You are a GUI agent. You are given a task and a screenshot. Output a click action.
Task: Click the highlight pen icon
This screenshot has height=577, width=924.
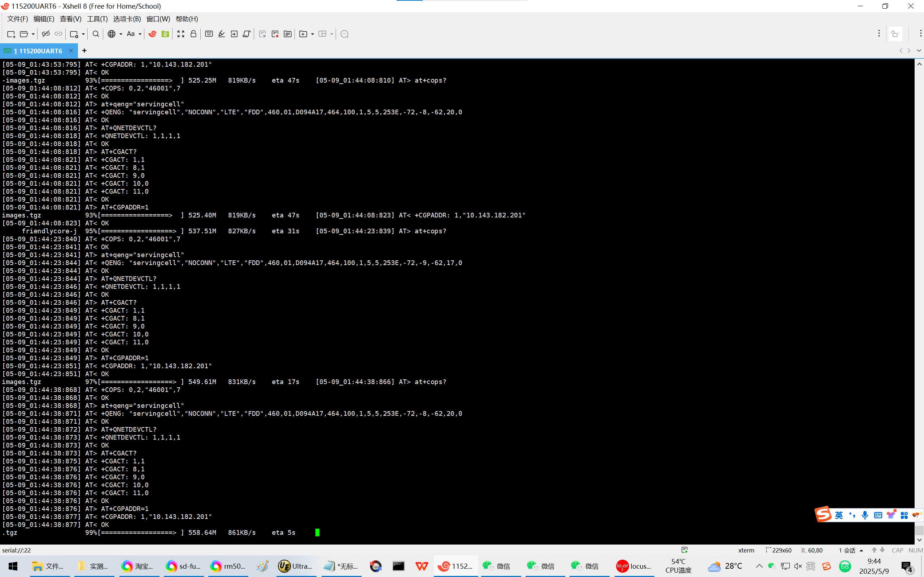pos(222,34)
